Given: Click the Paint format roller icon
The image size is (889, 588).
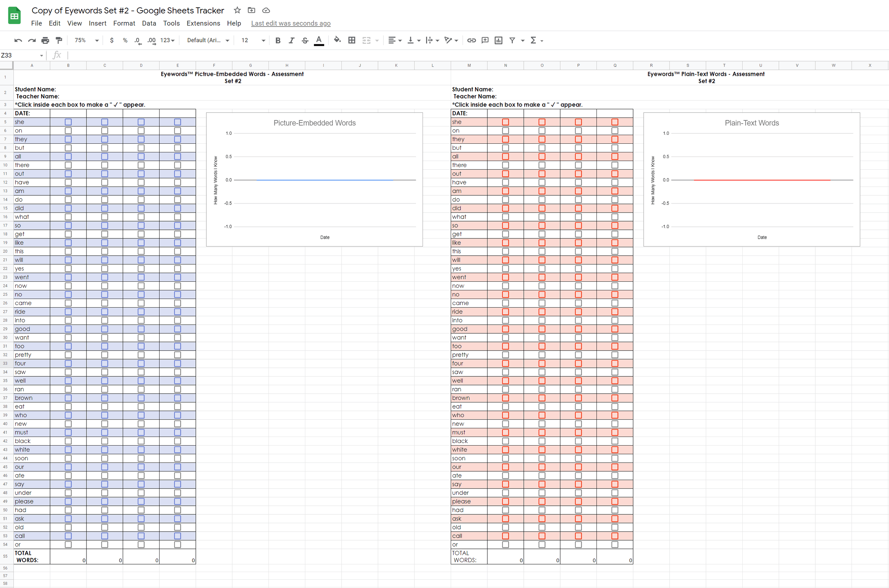Looking at the screenshot, I should [59, 40].
